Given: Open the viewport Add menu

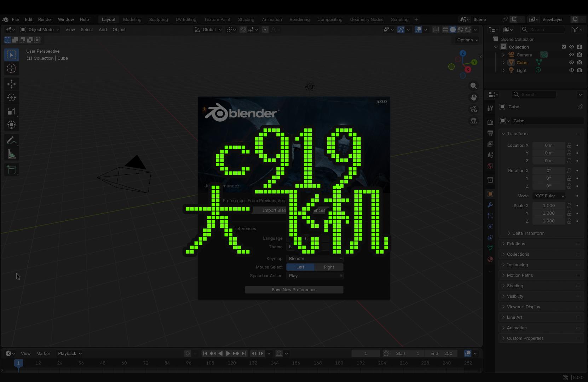Looking at the screenshot, I should click(x=103, y=30).
